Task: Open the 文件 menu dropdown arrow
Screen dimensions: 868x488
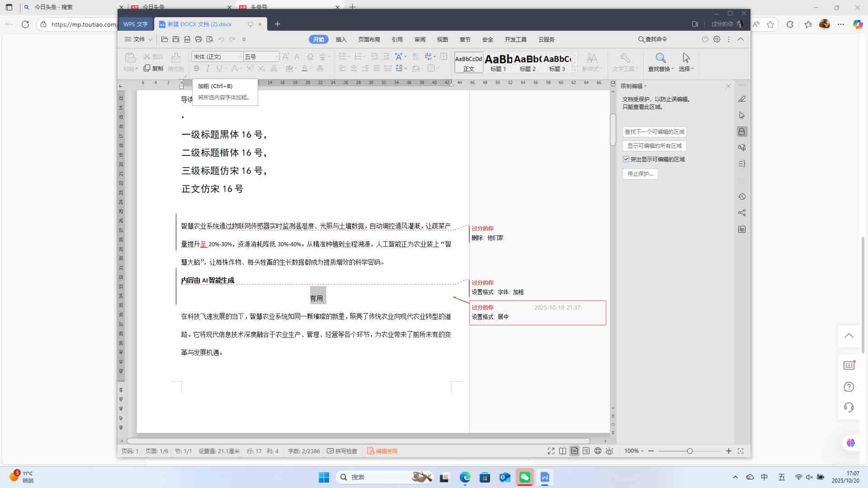Action: click(151, 40)
